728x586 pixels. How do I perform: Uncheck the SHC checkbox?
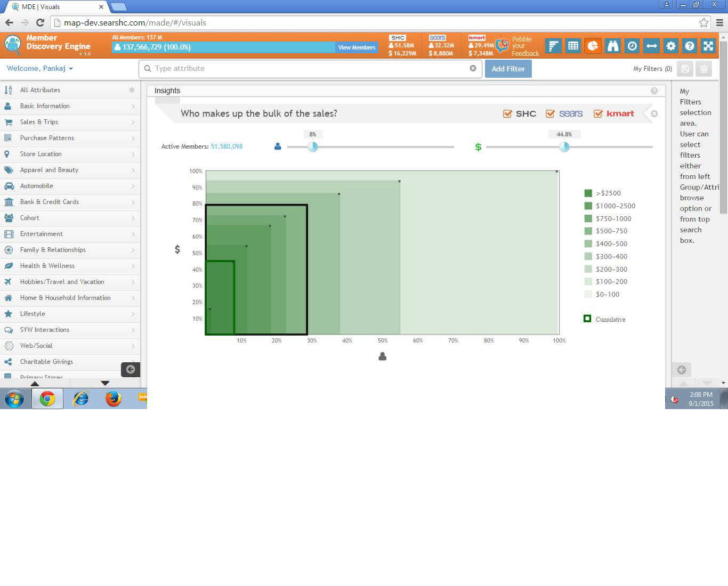pyautogui.click(x=507, y=113)
